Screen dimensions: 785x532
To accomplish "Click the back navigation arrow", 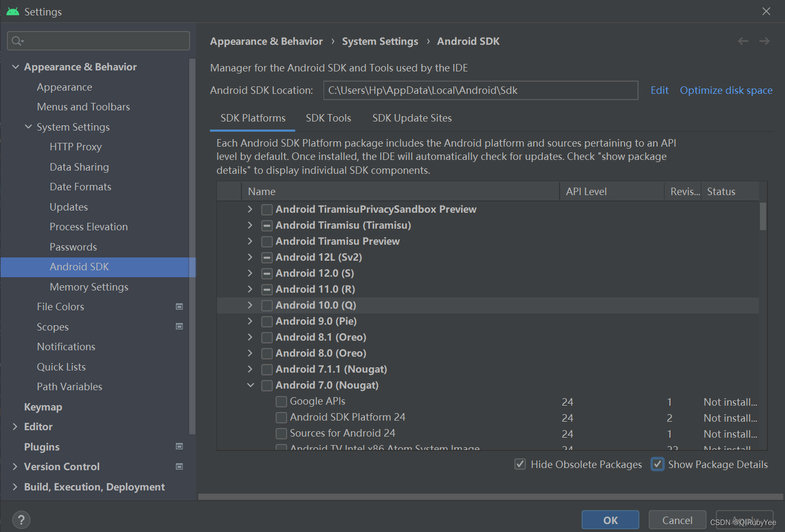I will pyautogui.click(x=743, y=41).
